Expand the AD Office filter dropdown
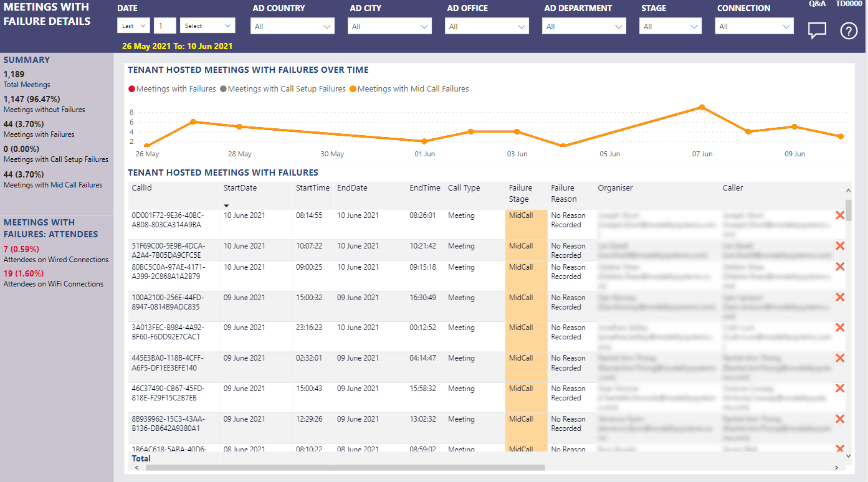 pyautogui.click(x=487, y=26)
